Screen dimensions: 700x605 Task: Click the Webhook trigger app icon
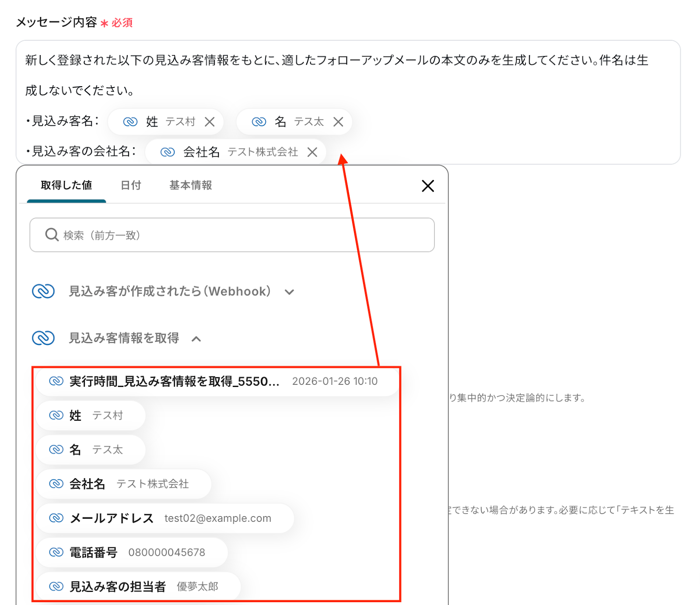click(x=43, y=291)
